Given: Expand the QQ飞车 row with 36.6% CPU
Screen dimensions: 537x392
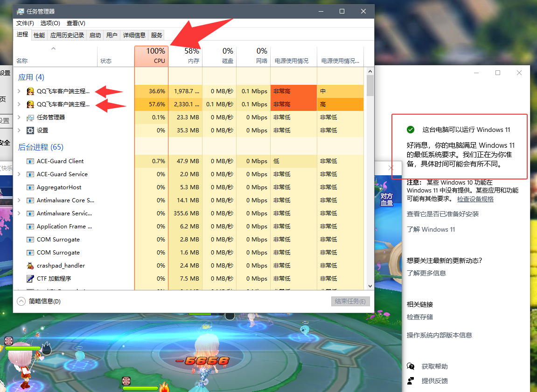Looking at the screenshot, I should pyautogui.click(x=19, y=91).
